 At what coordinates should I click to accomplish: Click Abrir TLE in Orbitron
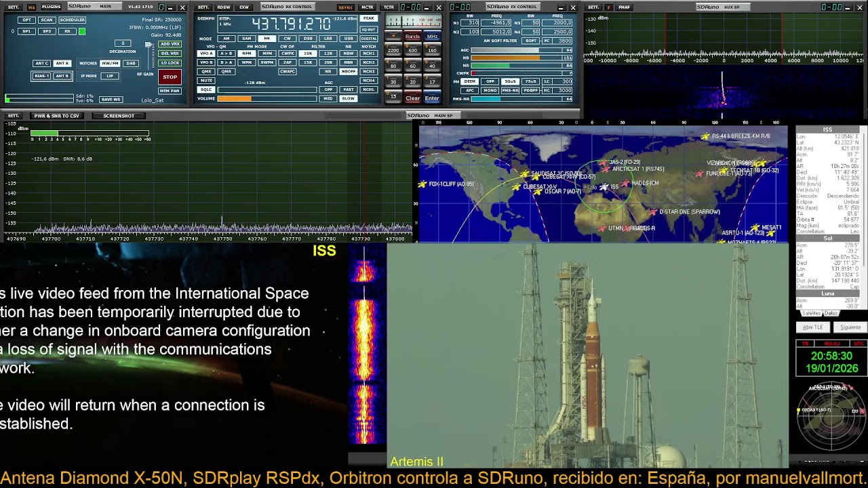point(813,327)
